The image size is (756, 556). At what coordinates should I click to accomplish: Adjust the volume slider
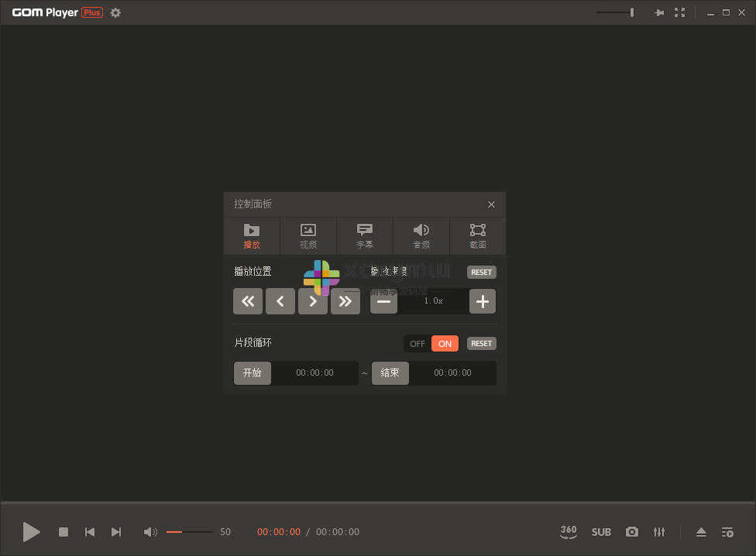(190, 532)
